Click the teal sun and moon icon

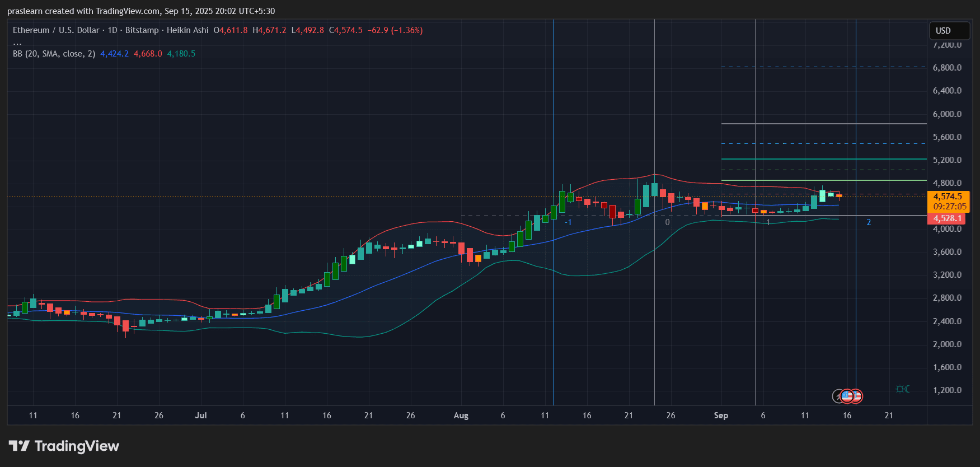coord(902,389)
